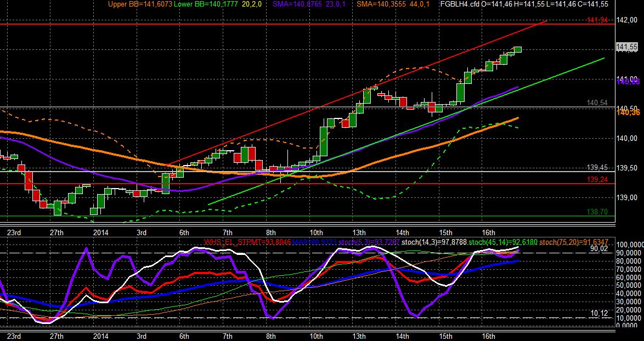The width and height of the screenshot is (644, 341).
Task: Click the green 138,70 level label
Action: 597,212
